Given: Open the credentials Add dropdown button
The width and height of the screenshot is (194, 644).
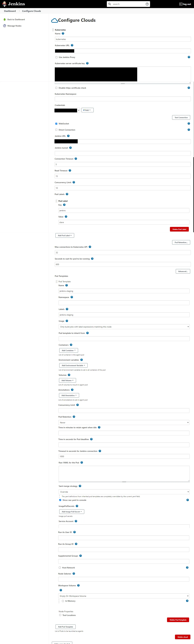Looking at the screenshot, I should [87, 110].
